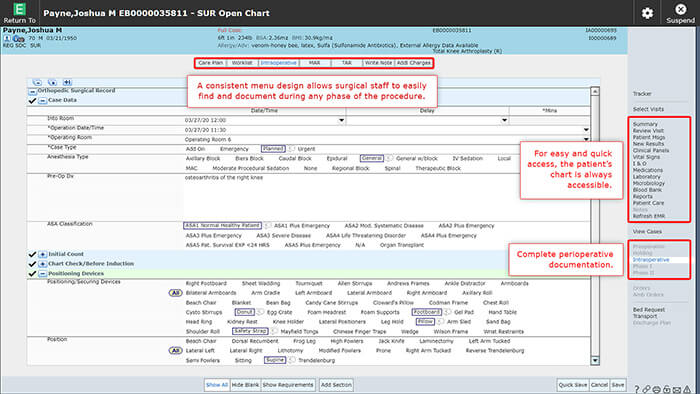
Task: Select Spinal anesthesia type
Action: point(392,168)
